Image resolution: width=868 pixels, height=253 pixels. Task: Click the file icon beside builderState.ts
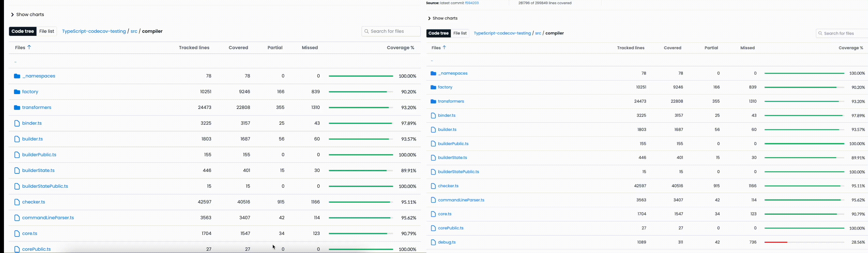17,170
